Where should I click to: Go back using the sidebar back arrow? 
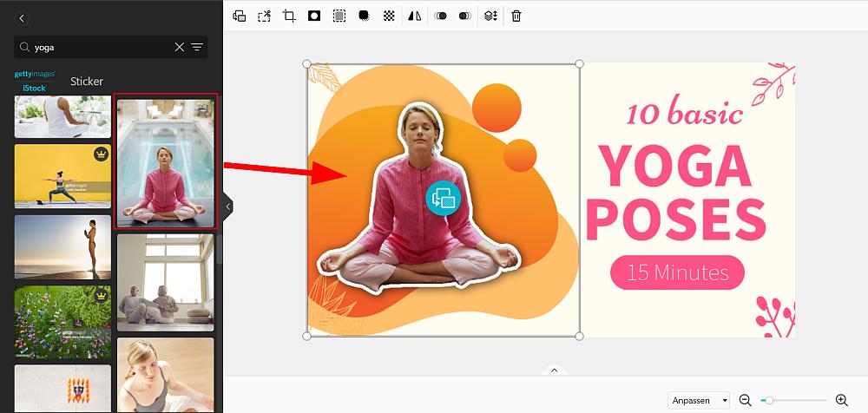22,18
